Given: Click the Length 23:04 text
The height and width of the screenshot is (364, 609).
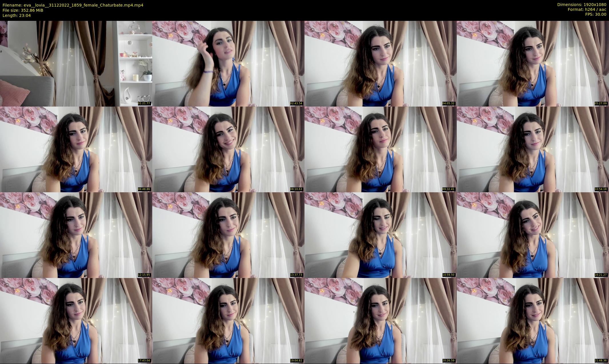Looking at the screenshot, I should coord(17,15).
